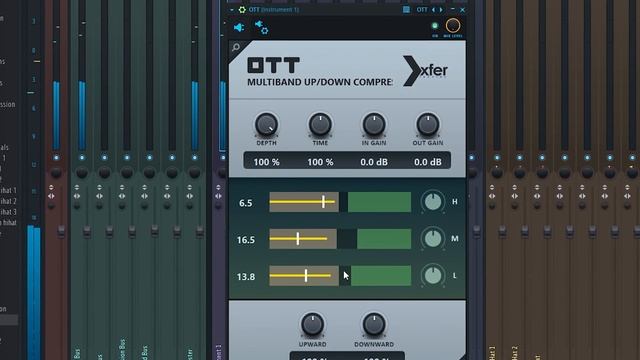Screen dimensions: 640x360
Task: Click the Out Gain knob
Action: [428, 124]
